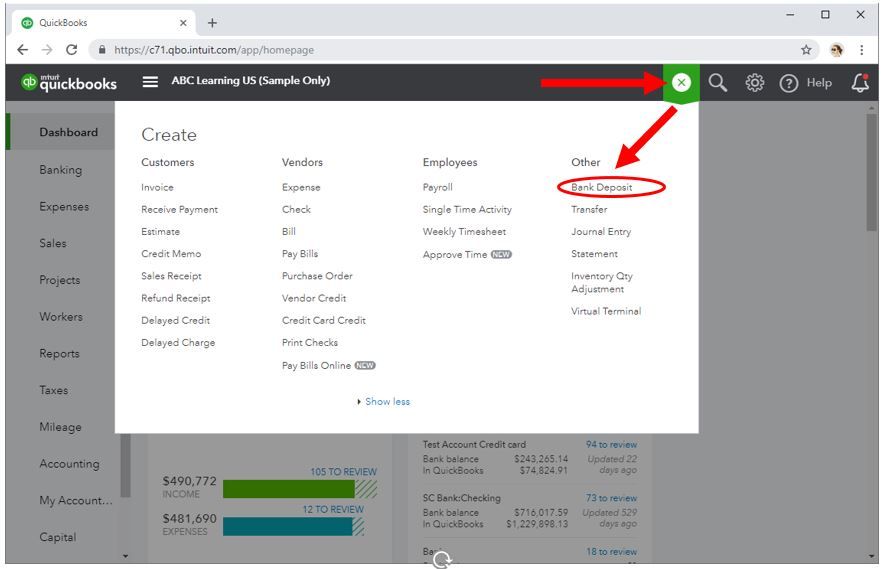This screenshot has height=569, width=888.
Task: Select Pay Bills
Action: (300, 254)
